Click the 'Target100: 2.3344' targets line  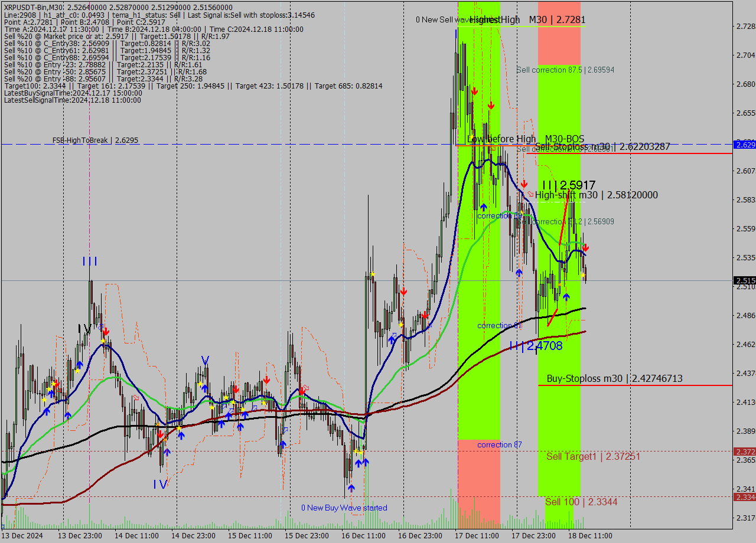[193, 86]
